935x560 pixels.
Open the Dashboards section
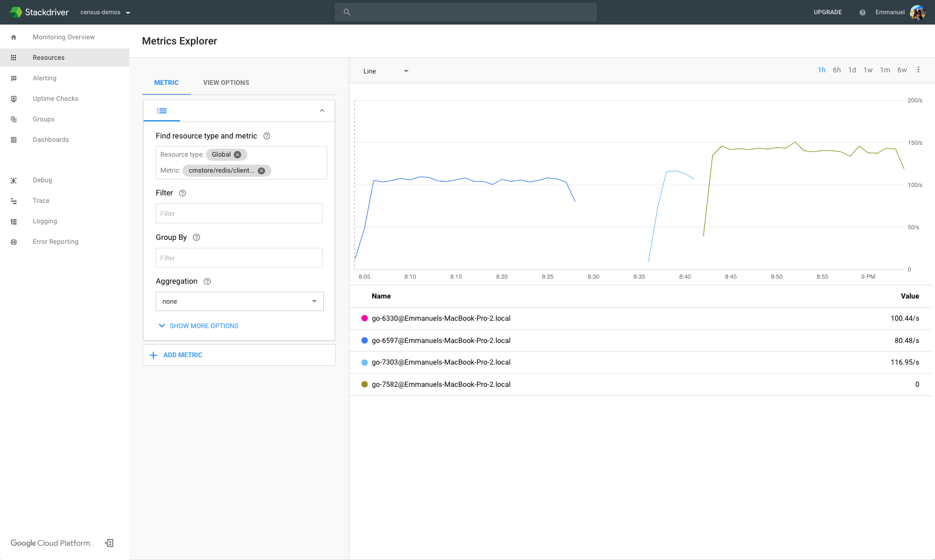(51, 140)
